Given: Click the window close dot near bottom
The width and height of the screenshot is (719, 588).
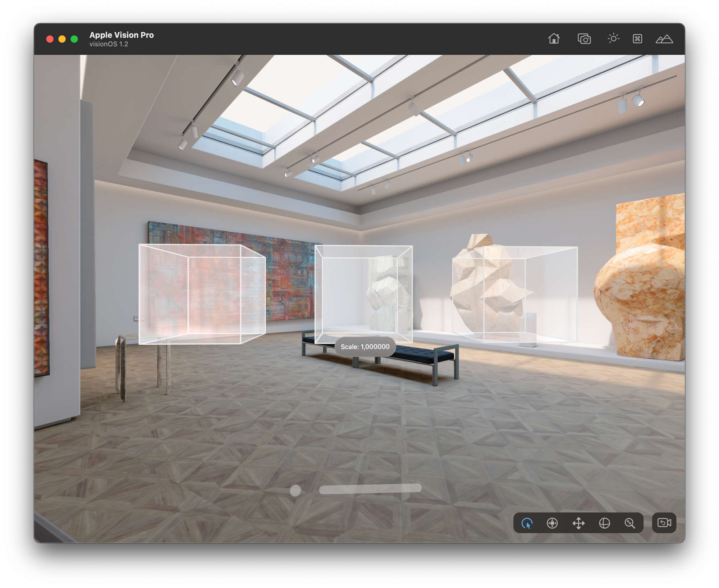Looking at the screenshot, I should 295,490.
